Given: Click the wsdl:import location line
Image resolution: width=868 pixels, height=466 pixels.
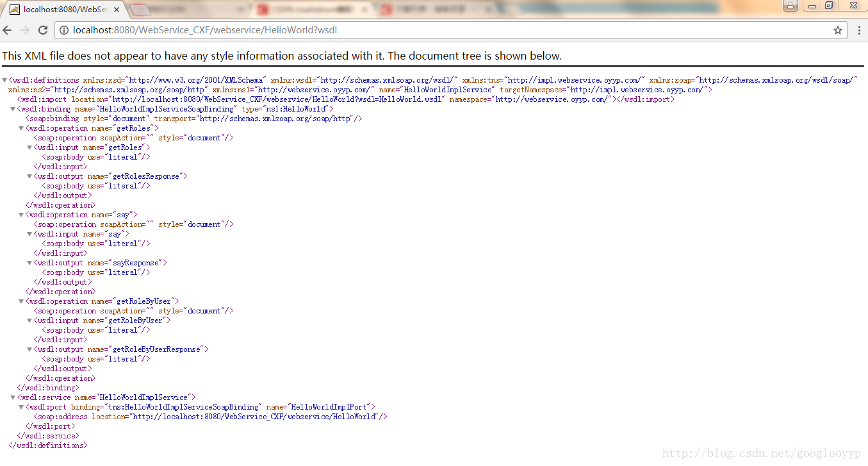Looking at the screenshot, I should [x=346, y=99].
